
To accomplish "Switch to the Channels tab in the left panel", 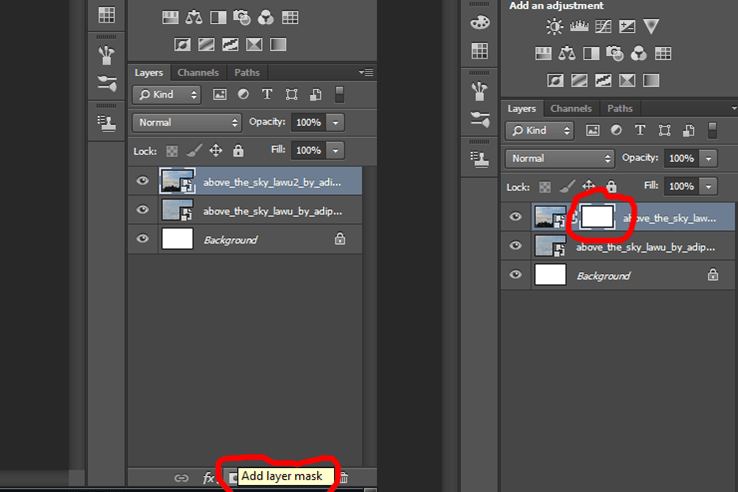I will click(198, 73).
